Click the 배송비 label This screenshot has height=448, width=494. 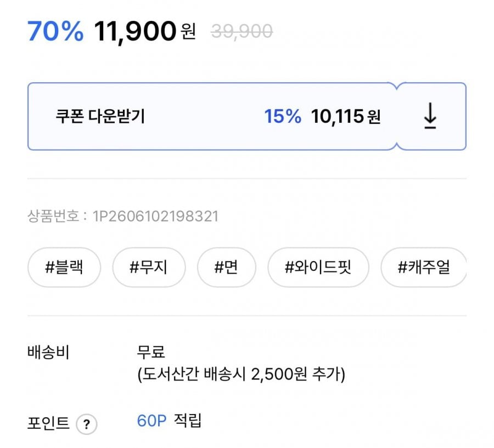pyautogui.click(x=48, y=352)
